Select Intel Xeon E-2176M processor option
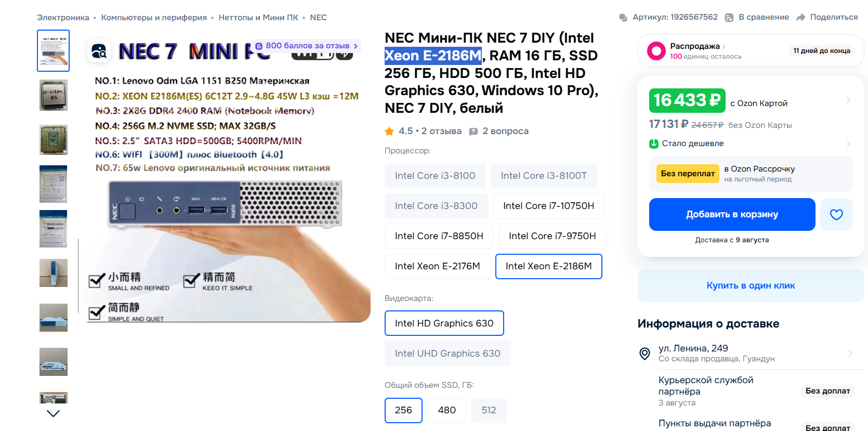The width and height of the screenshot is (868, 431). click(437, 266)
